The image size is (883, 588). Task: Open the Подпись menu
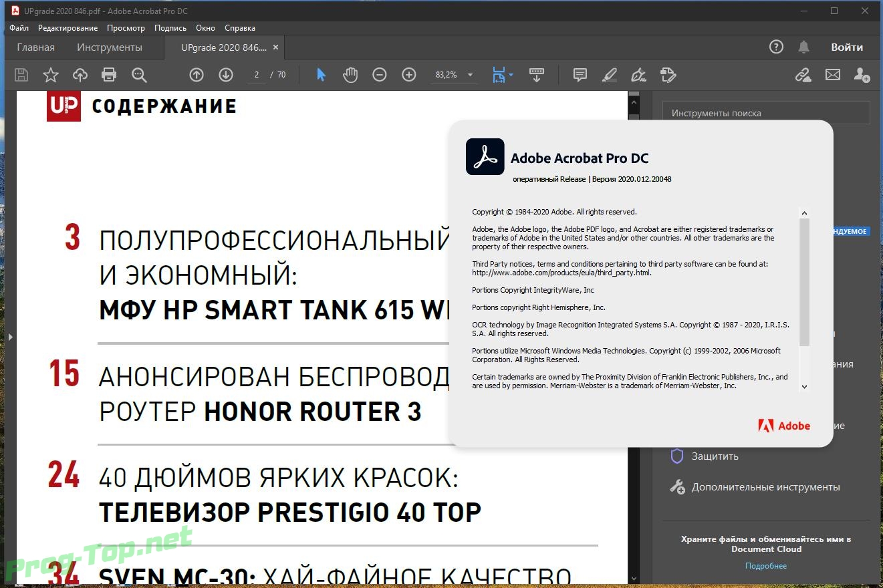(170, 28)
